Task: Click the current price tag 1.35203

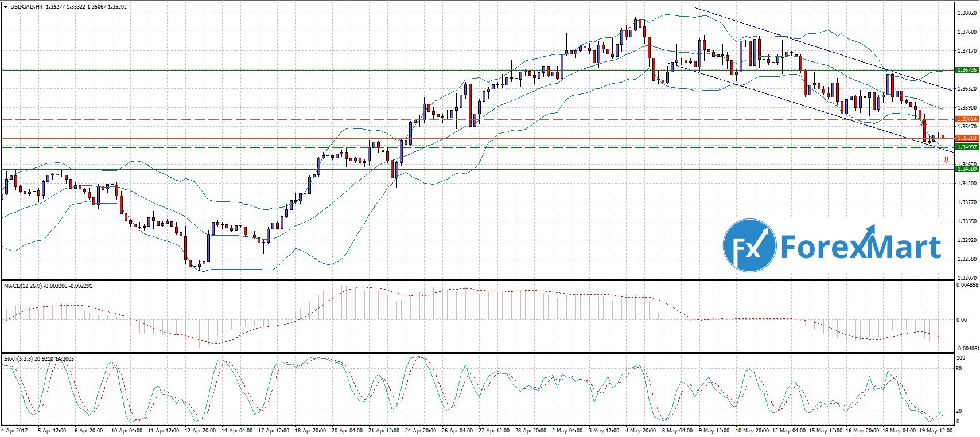Action: pyautogui.click(x=966, y=138)
